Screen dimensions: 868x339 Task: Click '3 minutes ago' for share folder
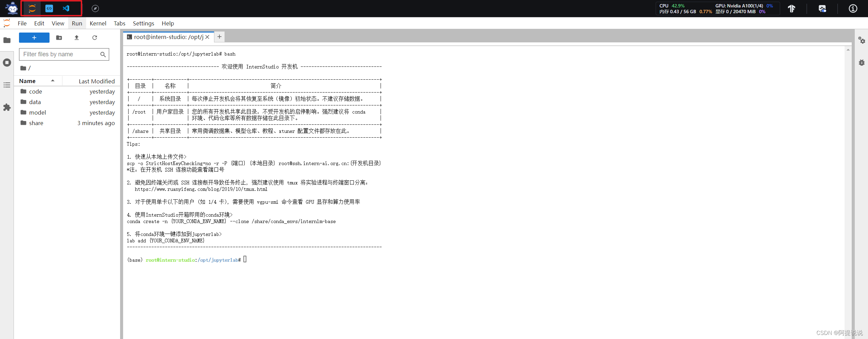pos(96,123)
